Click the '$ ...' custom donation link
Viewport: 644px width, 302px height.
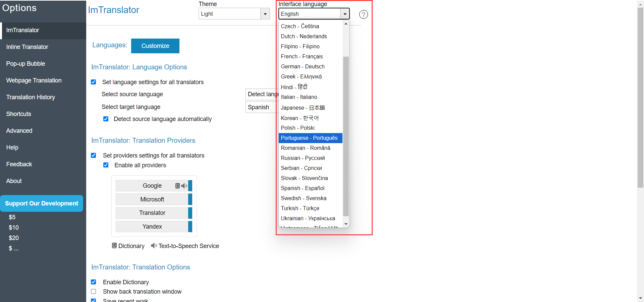click(x=14, y=248)
